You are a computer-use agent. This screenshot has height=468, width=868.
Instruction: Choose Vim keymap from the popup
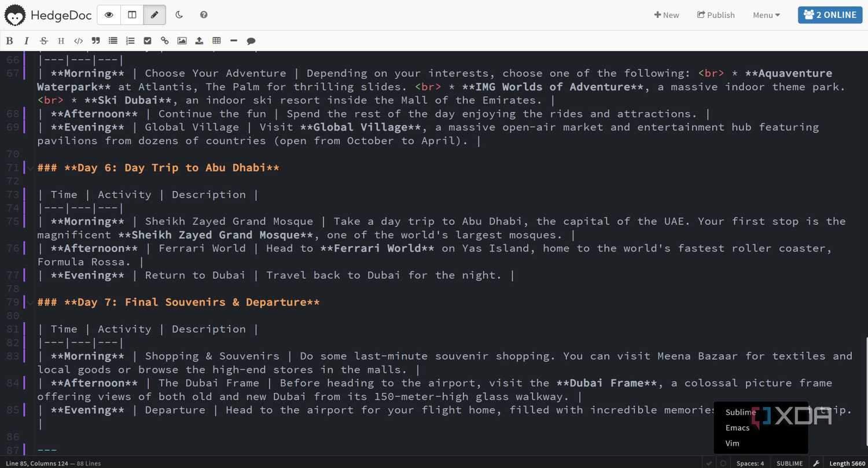pos(732,443)
